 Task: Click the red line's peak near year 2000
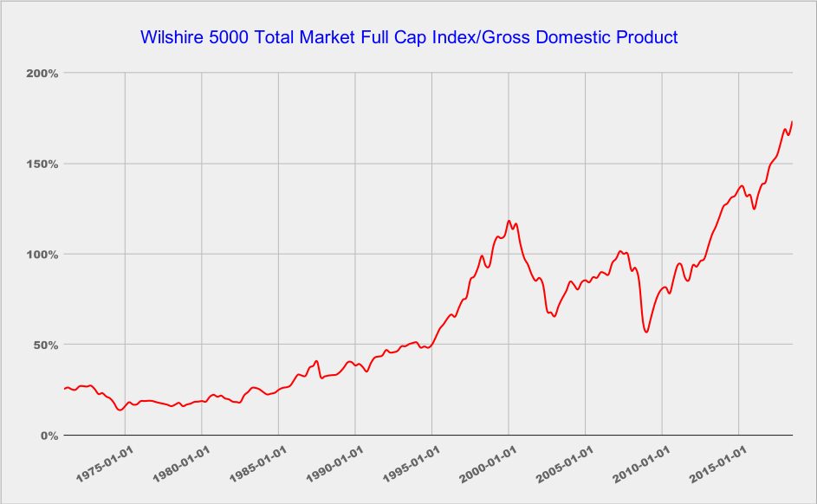tap(509, 221)
